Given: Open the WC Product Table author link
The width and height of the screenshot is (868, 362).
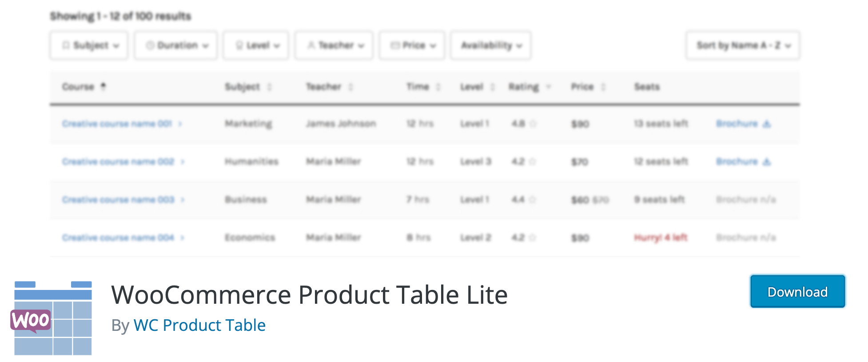Looking at the screenshot, I should click(199, 326).
